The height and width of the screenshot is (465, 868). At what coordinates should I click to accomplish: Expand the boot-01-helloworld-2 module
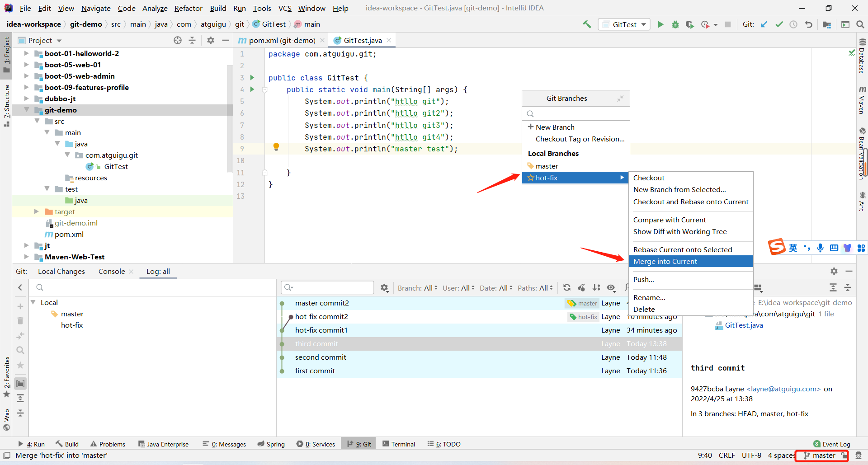coord(27,53)
